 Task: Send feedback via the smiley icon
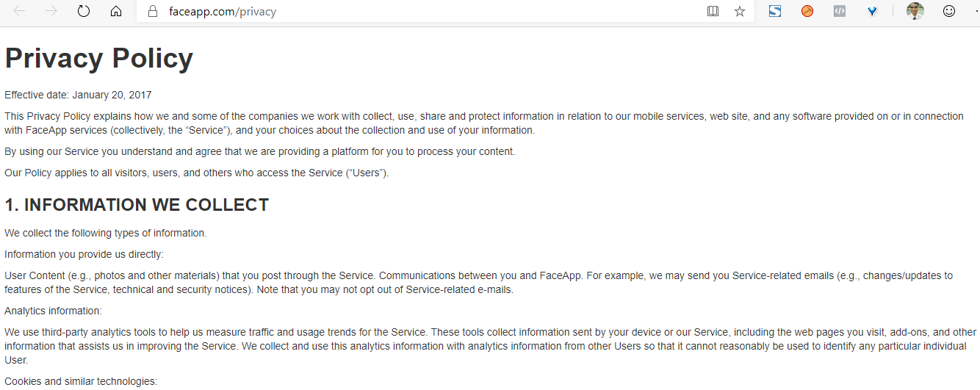click(949, 12)
